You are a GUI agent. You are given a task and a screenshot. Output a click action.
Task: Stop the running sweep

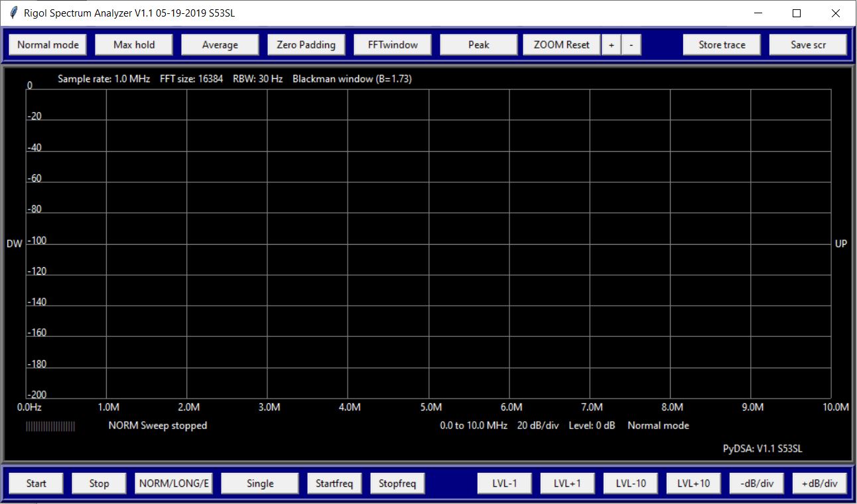[98, 483]
